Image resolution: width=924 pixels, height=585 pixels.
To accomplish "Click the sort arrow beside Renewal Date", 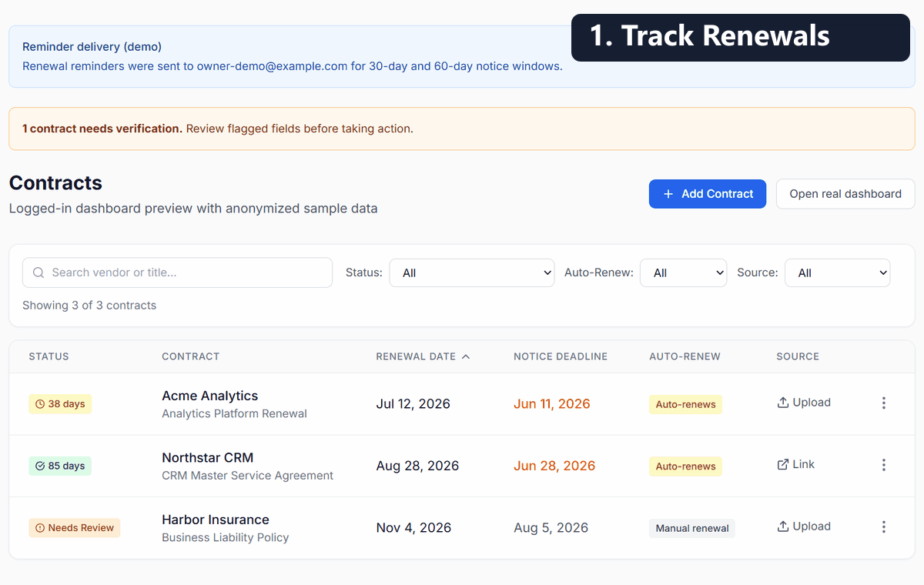I will tap(466, 356).
